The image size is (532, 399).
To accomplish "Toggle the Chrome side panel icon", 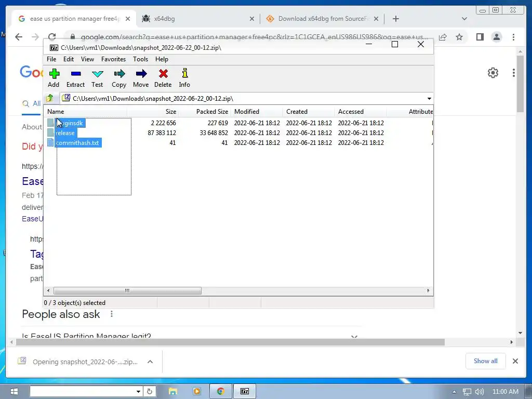I will pyautogui.click(x=480, y=37).
